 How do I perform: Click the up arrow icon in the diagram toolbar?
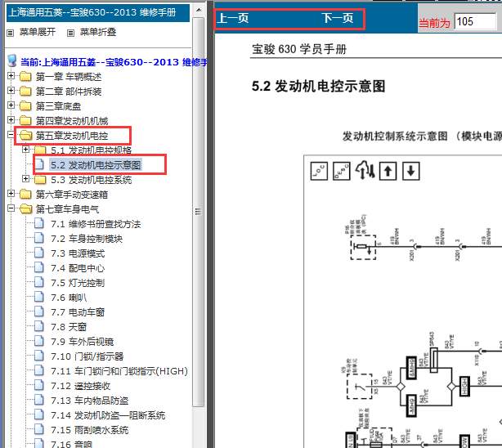(388, 171)
